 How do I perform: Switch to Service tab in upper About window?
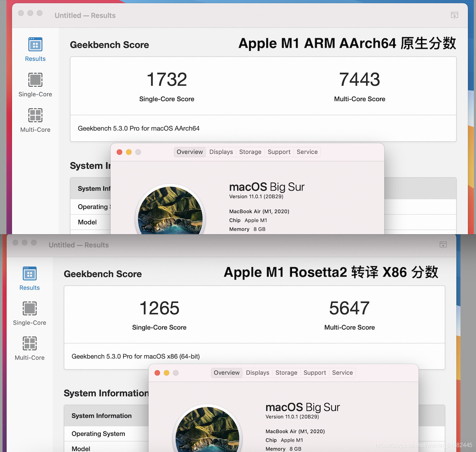[x=307, y=152]
